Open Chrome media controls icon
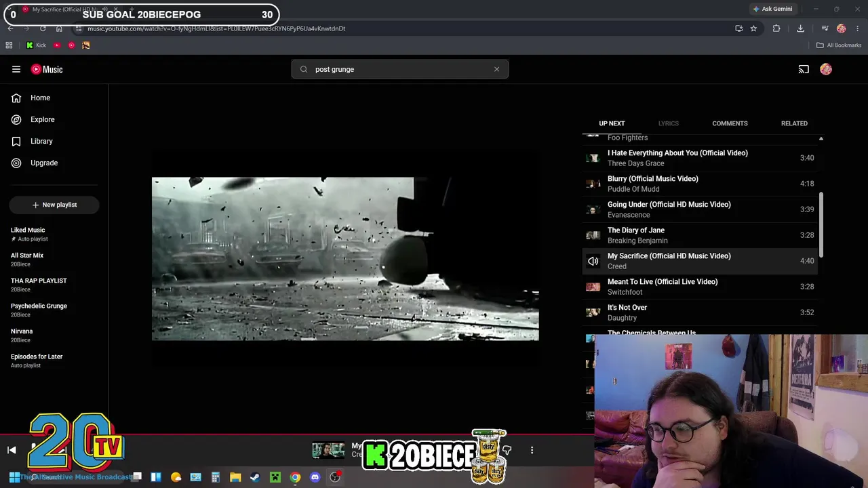Viewport: 868px width, 488px height. tap(825, 28)
